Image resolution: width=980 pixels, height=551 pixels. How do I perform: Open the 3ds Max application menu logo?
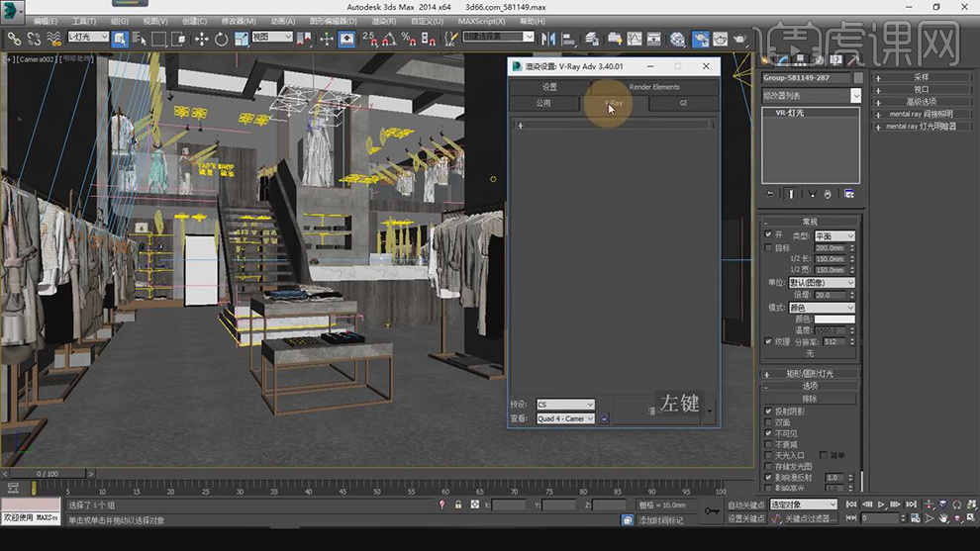(x=14, y=12)
